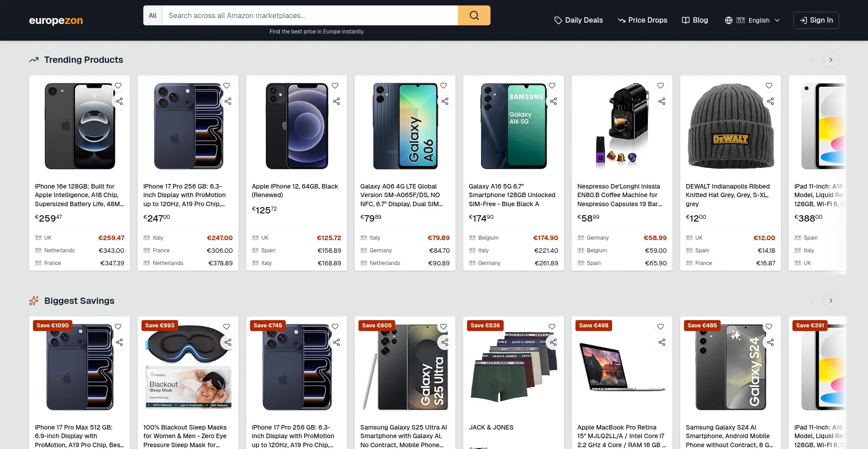Favorite the Samsung Galaxy S25 Ultra

coord(443,326)
